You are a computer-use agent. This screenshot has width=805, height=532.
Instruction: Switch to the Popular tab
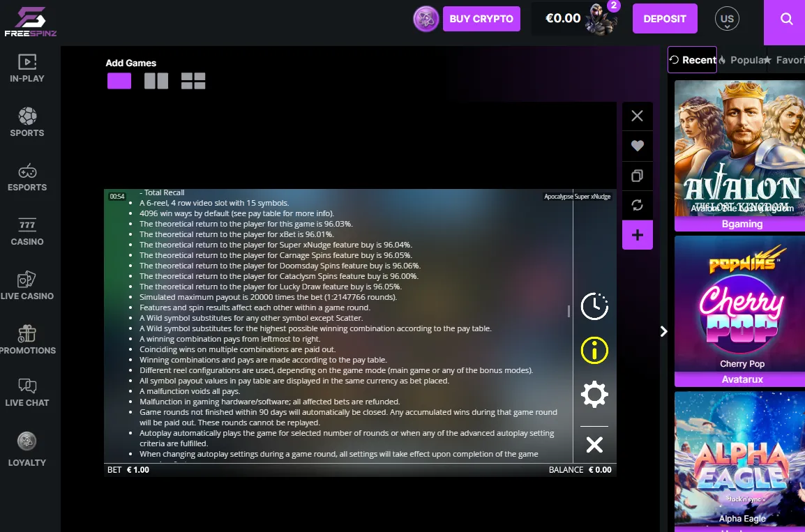[x=742, y=60]
